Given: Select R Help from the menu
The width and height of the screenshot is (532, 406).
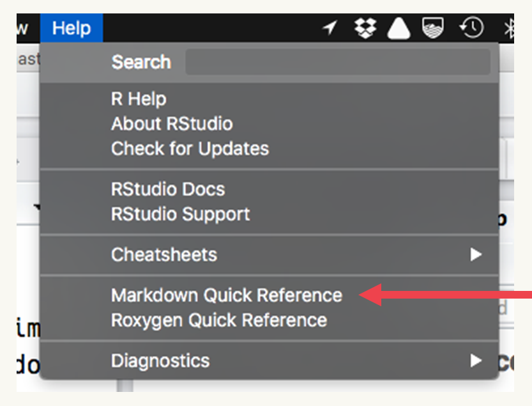Looking at the screenshot, I should (139, 99).
